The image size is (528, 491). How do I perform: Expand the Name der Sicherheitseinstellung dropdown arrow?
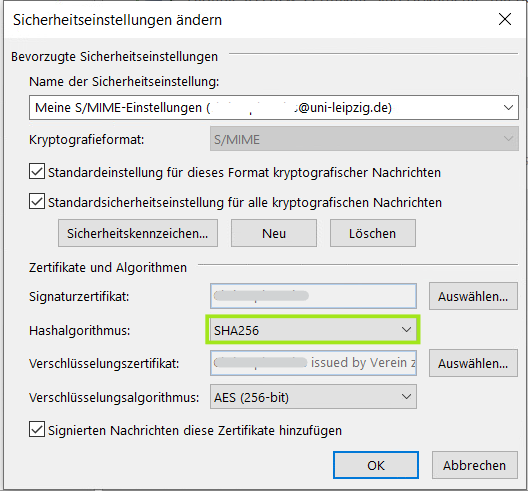point(508,108)
